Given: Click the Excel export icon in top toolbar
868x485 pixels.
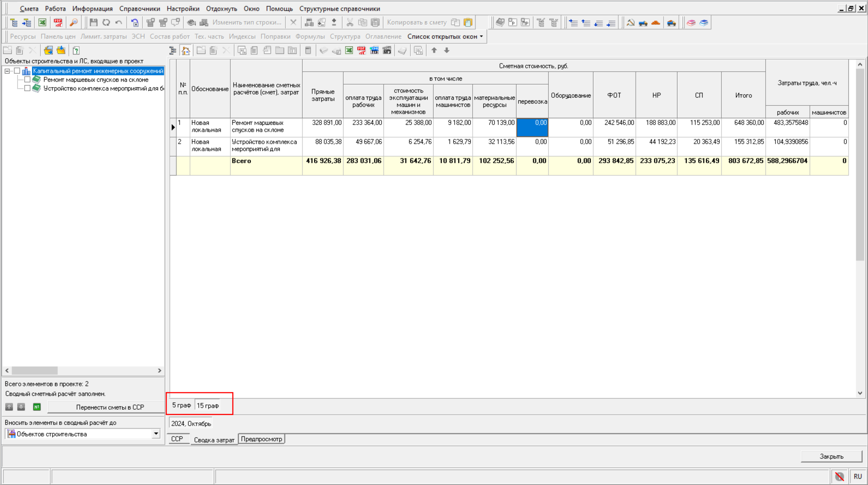Looking at the screenshot, I should [42, 23].
